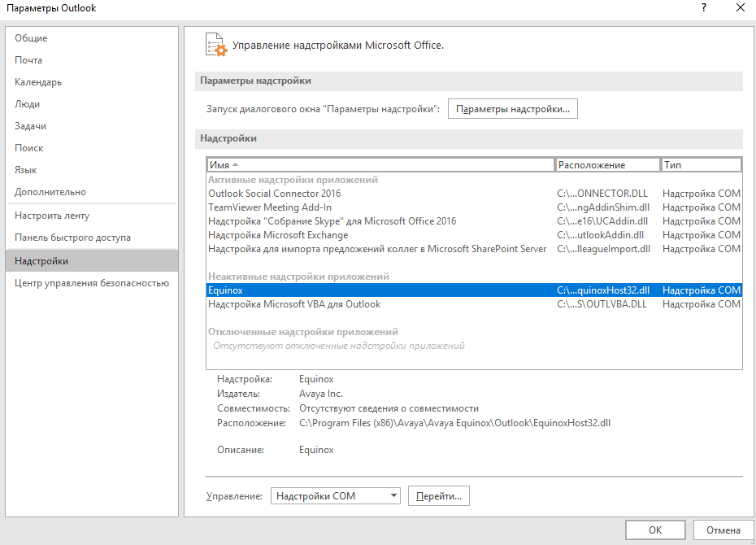This screenshot has height=545, width=756.
Task: Select the Надстройка Microsoft Exchange entry
Action: pos(474,235)
